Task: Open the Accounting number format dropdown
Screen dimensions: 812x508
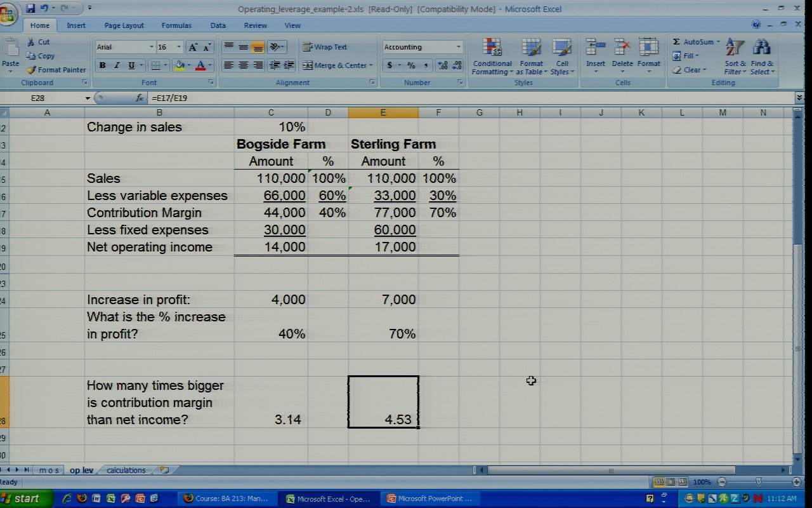Action: point(458,47)
